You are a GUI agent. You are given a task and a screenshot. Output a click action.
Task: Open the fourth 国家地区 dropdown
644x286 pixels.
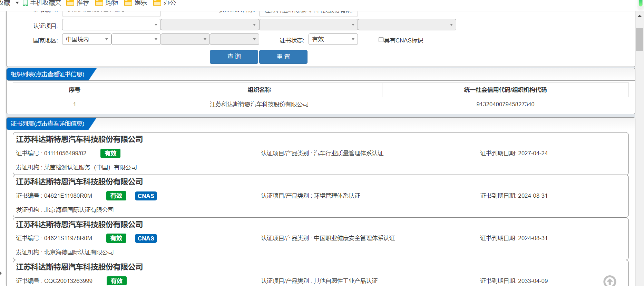click(x=234, y=39)
